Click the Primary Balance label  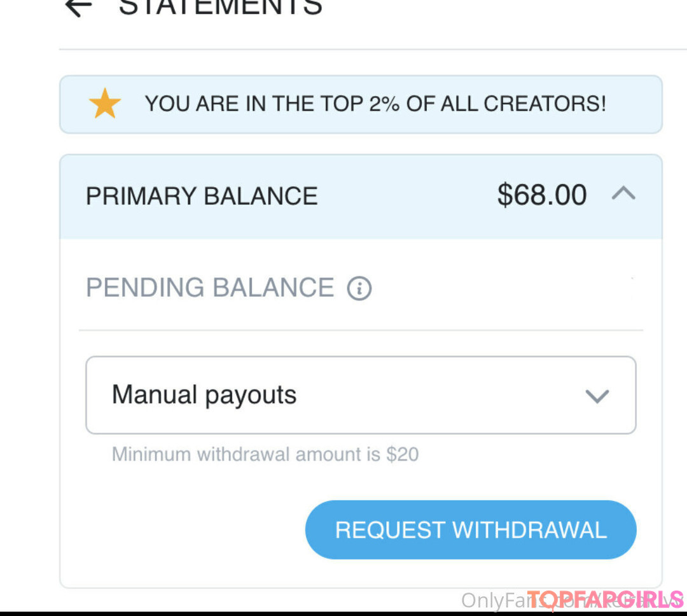pos(202,196)
